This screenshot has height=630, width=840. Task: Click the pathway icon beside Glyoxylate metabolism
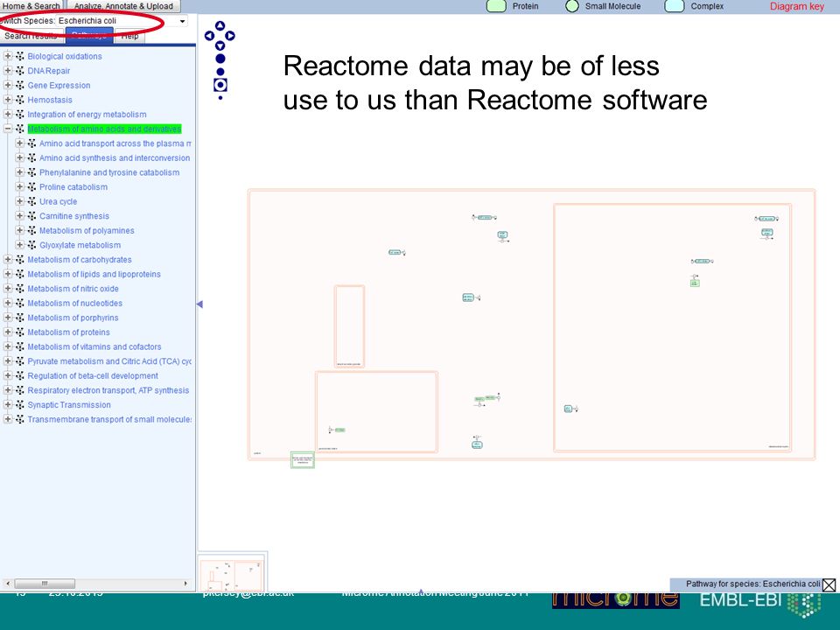click(31, 245)
